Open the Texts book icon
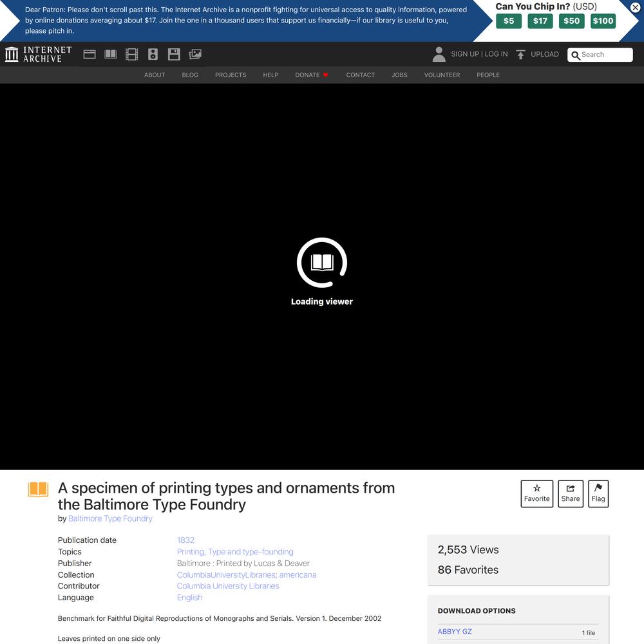This screenshot has width=644, height=644. point(111,54)
